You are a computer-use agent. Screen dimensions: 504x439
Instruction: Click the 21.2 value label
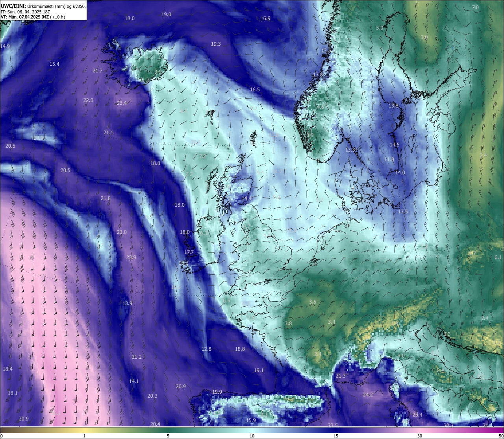(137, 357)
